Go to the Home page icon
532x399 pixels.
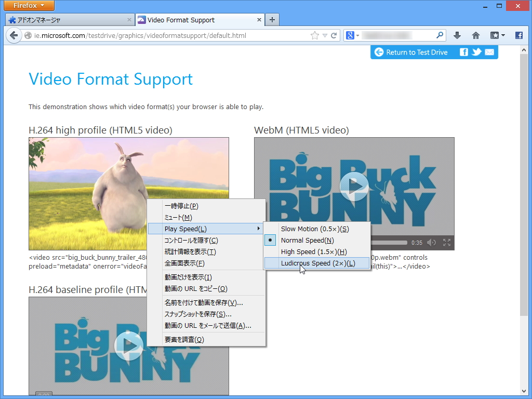(476, 35)
